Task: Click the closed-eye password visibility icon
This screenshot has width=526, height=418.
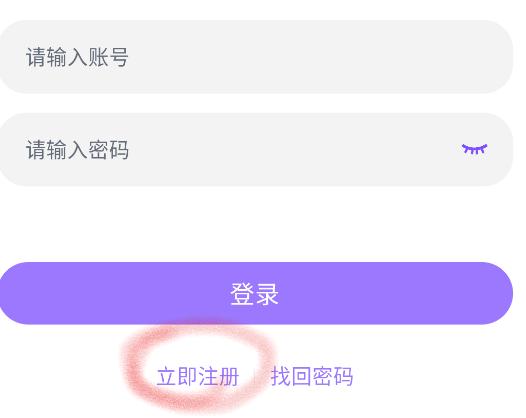Action: click(474, 149)
